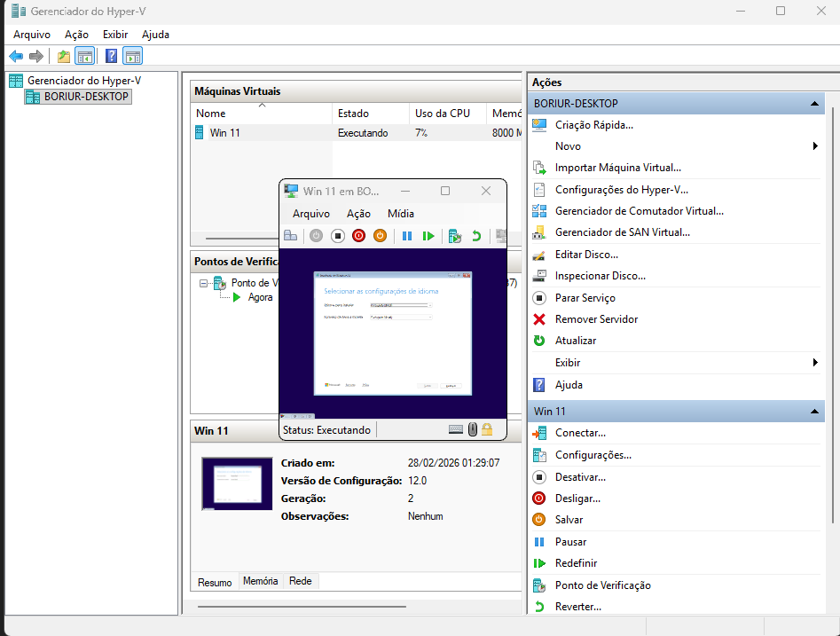840x636 pixels.
Task: Switch to the Resumo tab
Action: click(215, 583)
